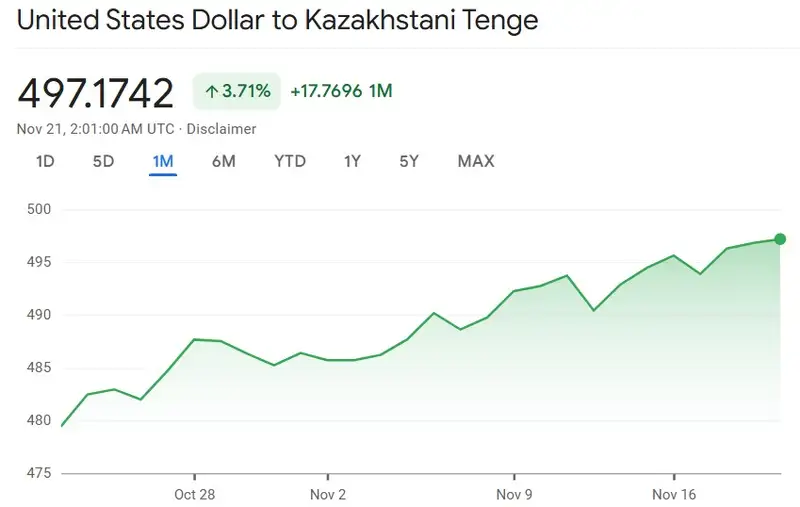
Task: Click the green up arrow icon
Action: click(211, 92)
